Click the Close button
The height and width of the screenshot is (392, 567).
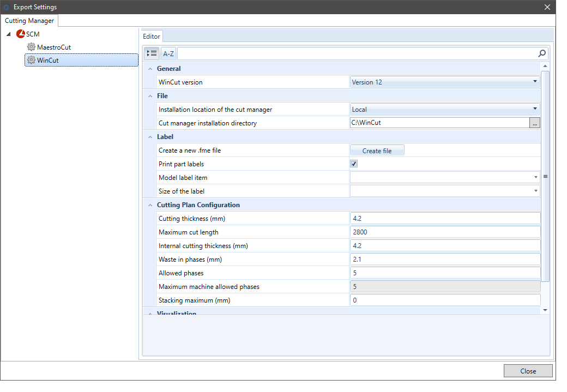tap(528, 371)
